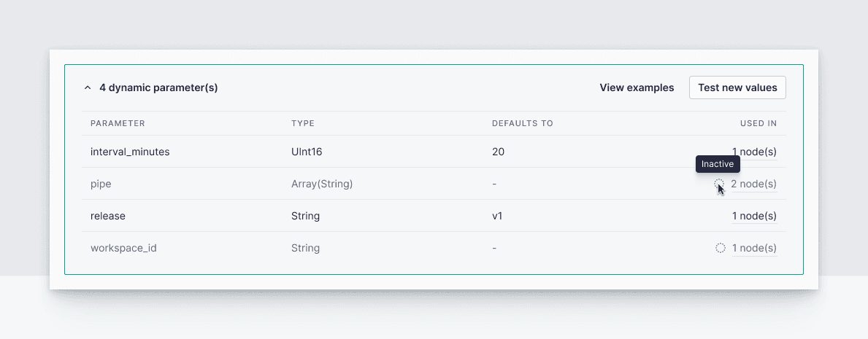Click the USED IN column header
The image size is (868, 339).
click(758, 123)
